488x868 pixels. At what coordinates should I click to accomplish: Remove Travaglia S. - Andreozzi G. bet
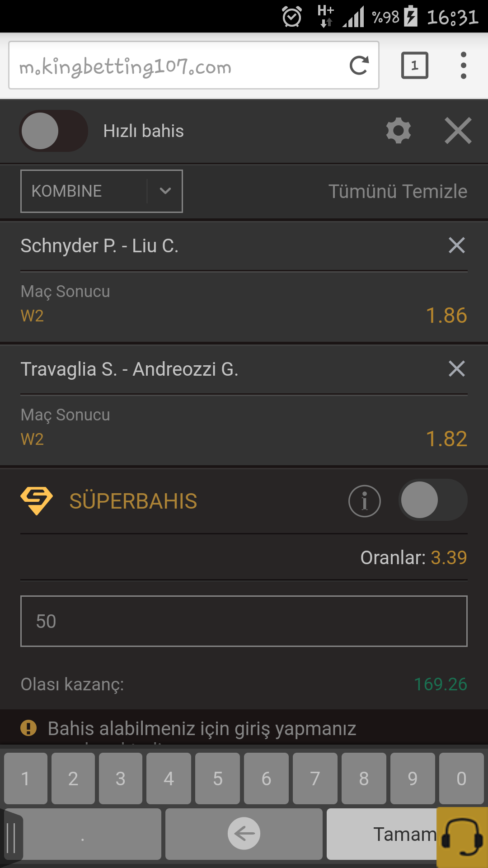(x=457, y=369)
